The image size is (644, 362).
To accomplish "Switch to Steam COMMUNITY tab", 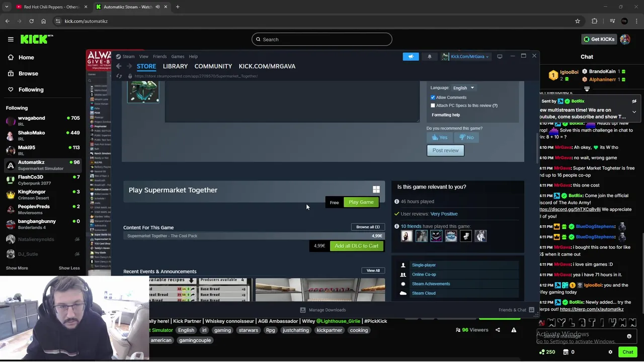I will (x=213, y=66).
